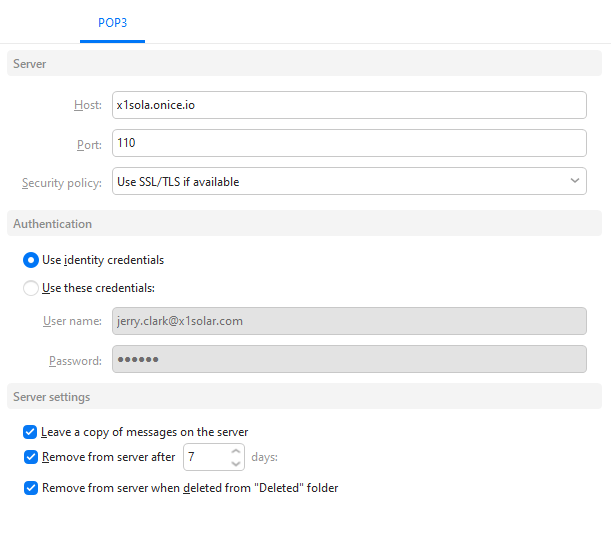Click the Server settings section header
611x539 pixels.
coord(51,397)
